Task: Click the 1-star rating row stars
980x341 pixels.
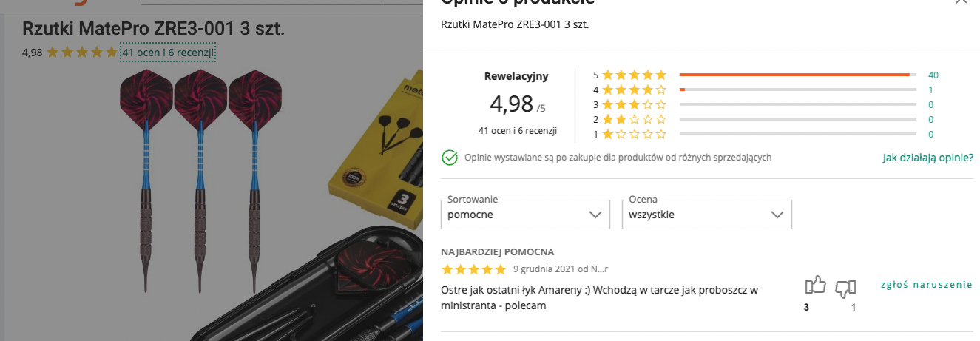Action: (634, 134)
